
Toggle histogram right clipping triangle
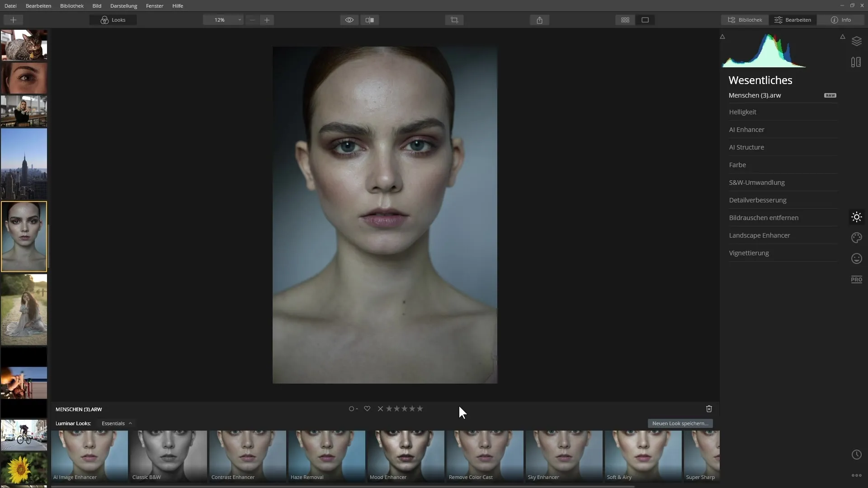pyautogui.click(x=843, y=37)
